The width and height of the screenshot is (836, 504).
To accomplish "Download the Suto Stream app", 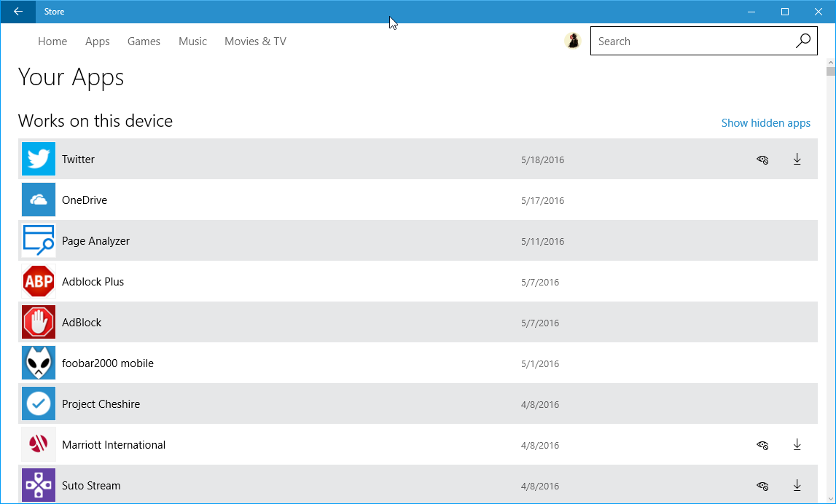I will [797, 485].
